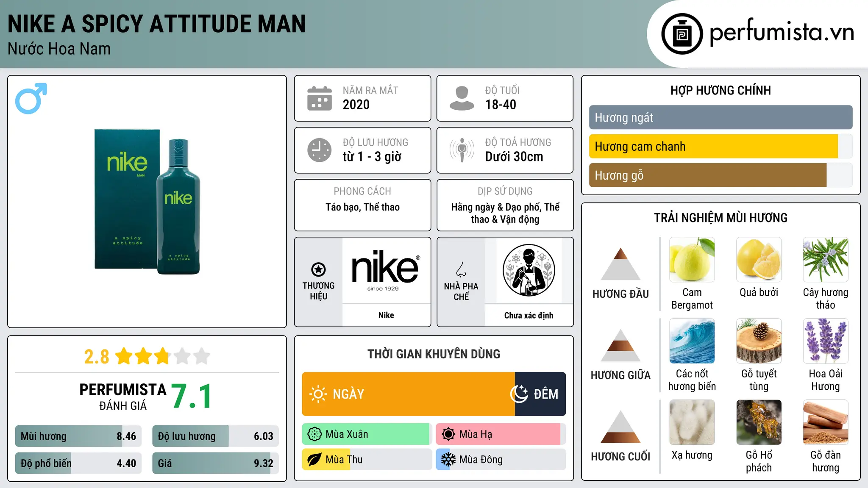
Task: Select the Cây hương thảo rosemary image
Action: [x=826, y=259]
